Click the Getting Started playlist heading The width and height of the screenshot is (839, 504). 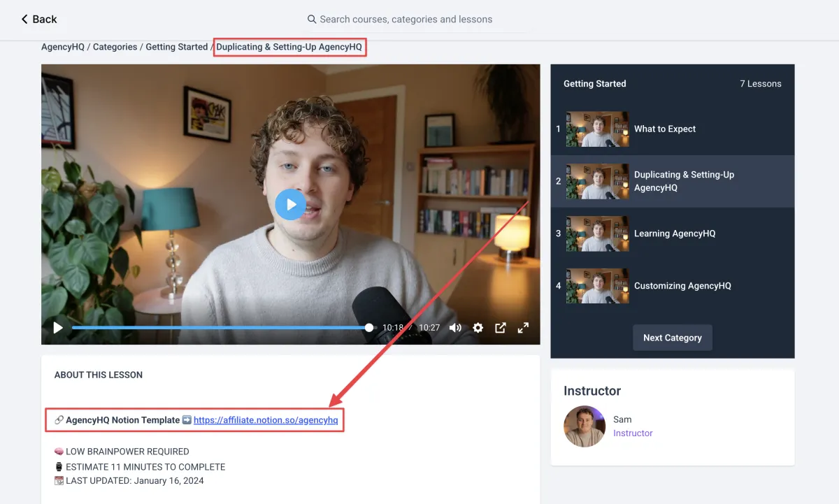[595, 83]
